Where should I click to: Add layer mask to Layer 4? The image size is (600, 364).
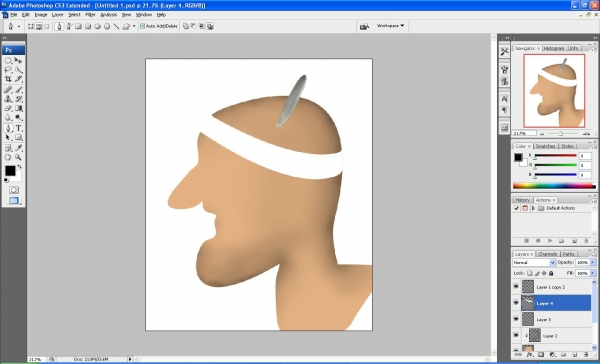[541, 355]
